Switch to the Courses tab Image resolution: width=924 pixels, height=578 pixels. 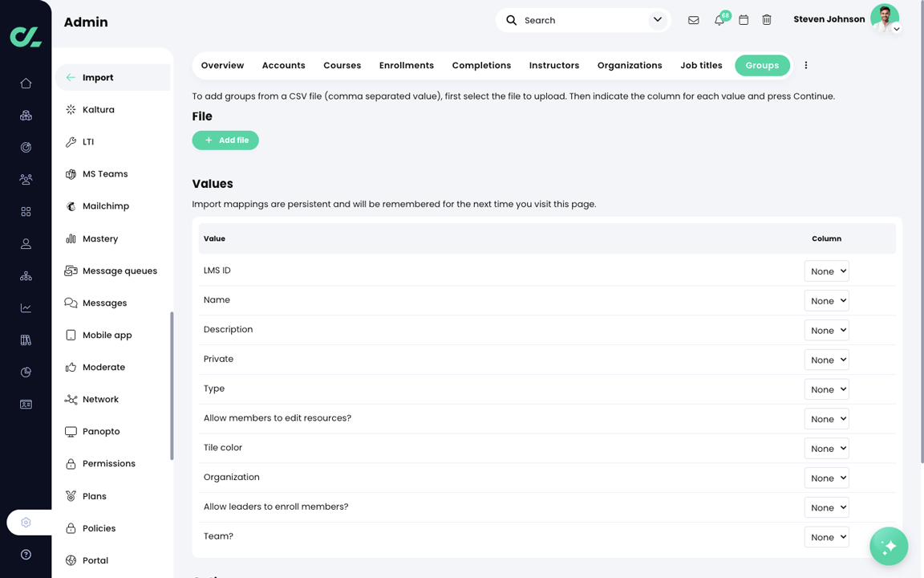pyautogui.click(x=342, y=65)
